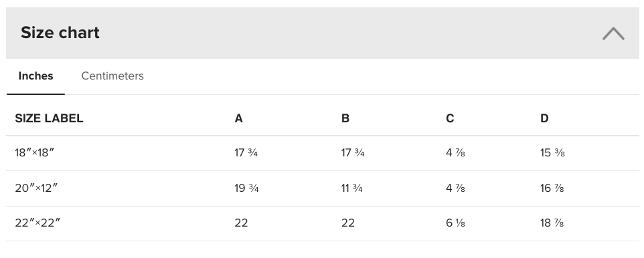
Task: Select the 22″×22″ size row label
Action: (37, 223)
